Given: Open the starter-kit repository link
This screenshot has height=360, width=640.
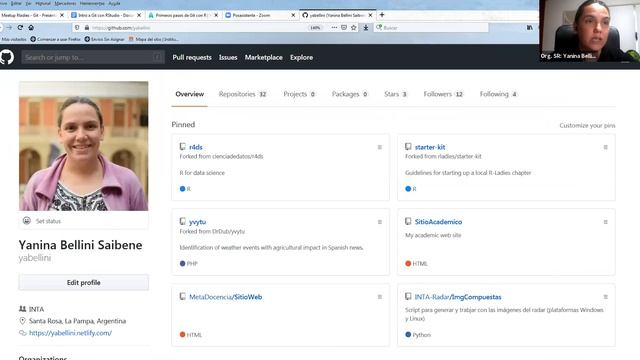Looking at the screenshot, I should coord(430,147).
